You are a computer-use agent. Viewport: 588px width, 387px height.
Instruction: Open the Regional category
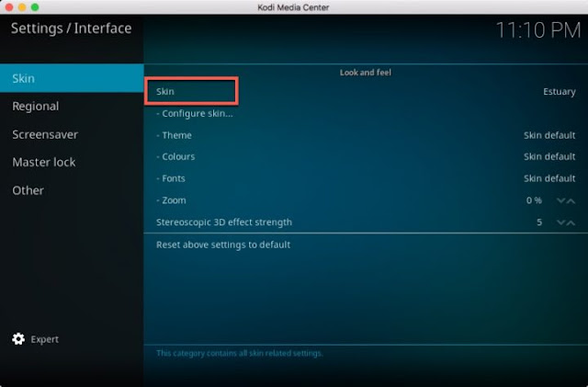tap(72, 107)
